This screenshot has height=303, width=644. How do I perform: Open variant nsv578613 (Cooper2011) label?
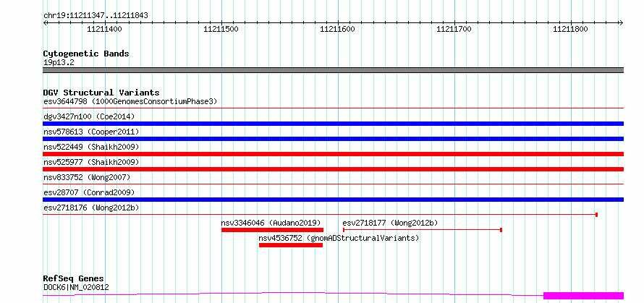pyautogui.click(x=91, y=132)
